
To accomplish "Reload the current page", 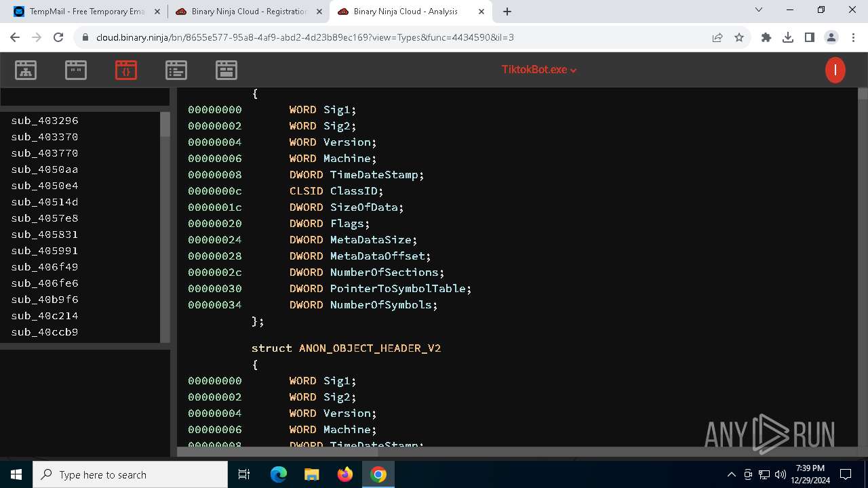I will coord(58,37).
